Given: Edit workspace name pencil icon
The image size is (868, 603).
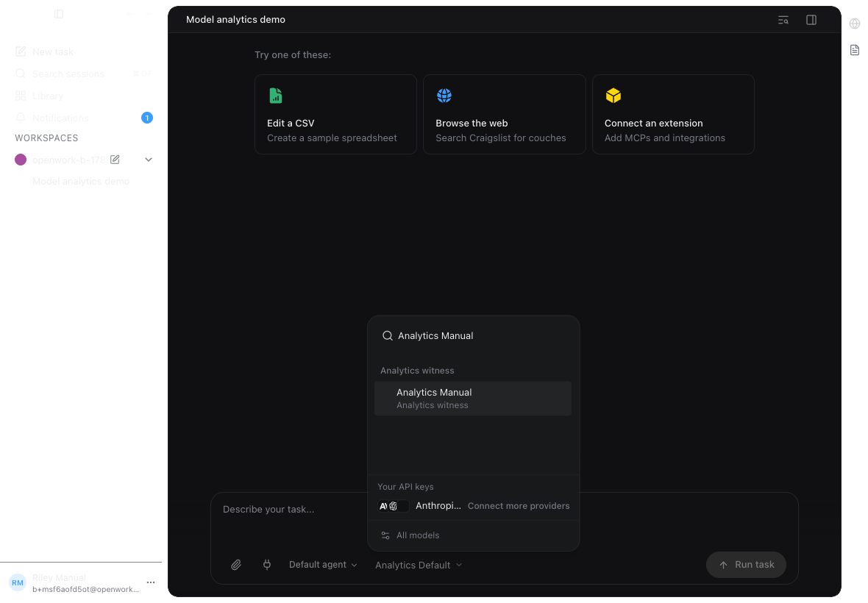Looking at the screenshot, I should (115, 160).
